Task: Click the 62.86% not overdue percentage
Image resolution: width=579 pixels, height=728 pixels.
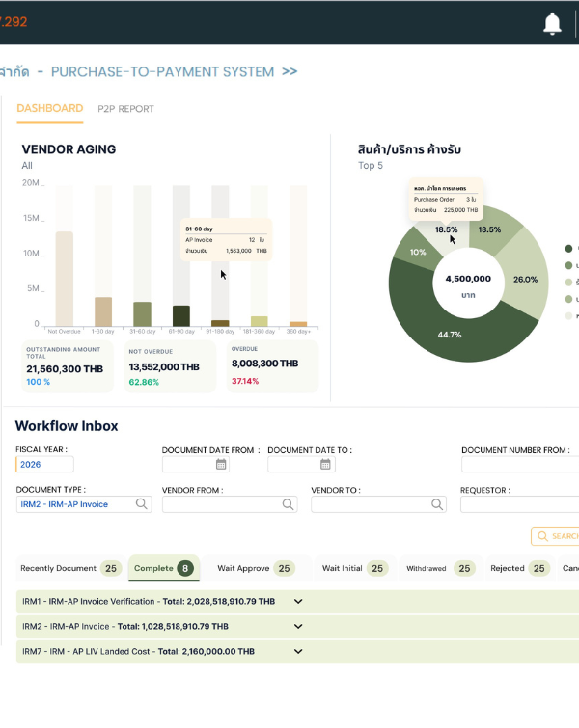Action: (144, 382)
